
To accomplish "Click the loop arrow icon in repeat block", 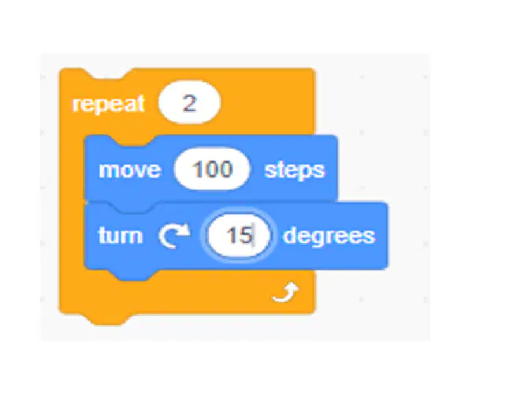I will pyautogui.click(x=285, y=292).
